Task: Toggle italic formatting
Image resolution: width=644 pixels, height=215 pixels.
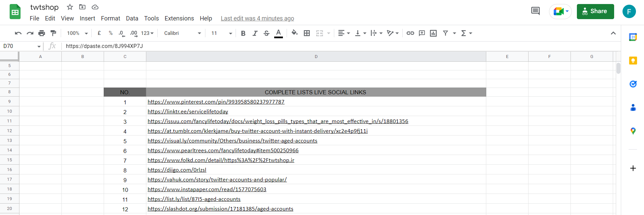Action: click(x=255, y=33)
